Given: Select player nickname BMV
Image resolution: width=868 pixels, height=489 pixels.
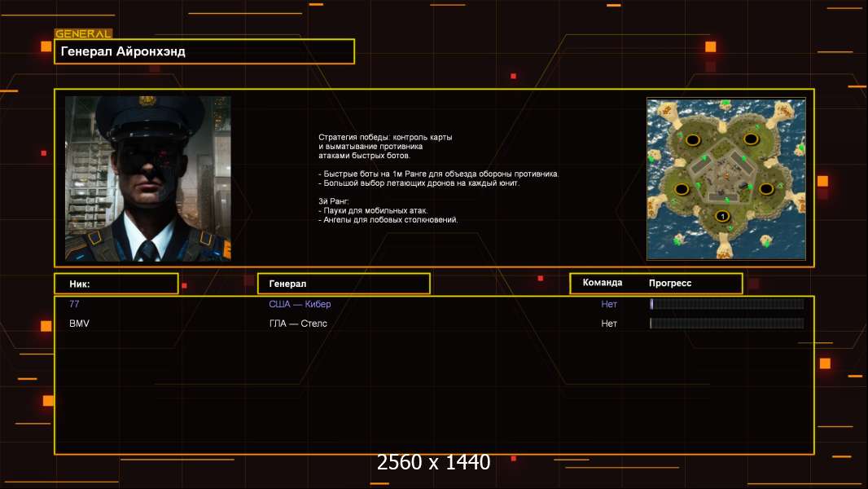Looking at the screenshot, I should [79, 324].
